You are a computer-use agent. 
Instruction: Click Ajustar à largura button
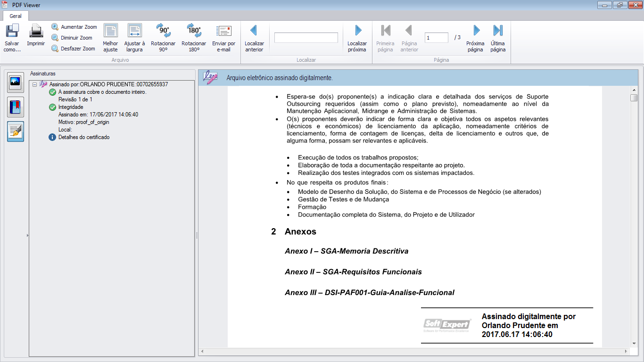tap(134, 38)
